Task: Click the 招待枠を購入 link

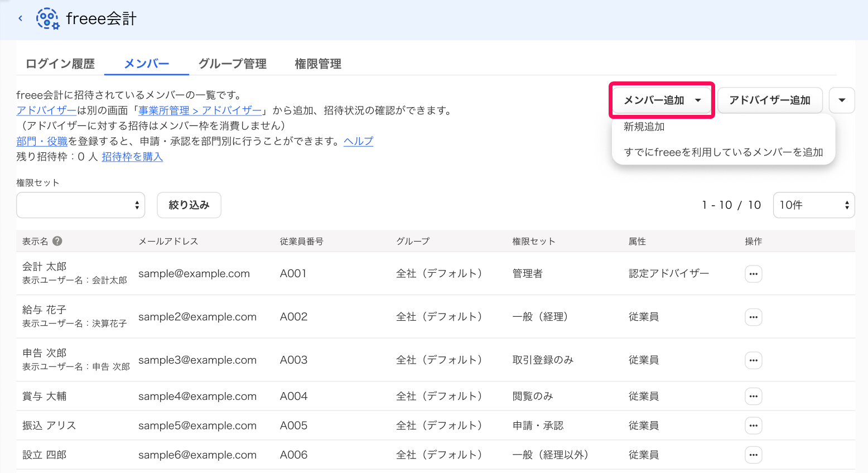Action: coord(132,157)
